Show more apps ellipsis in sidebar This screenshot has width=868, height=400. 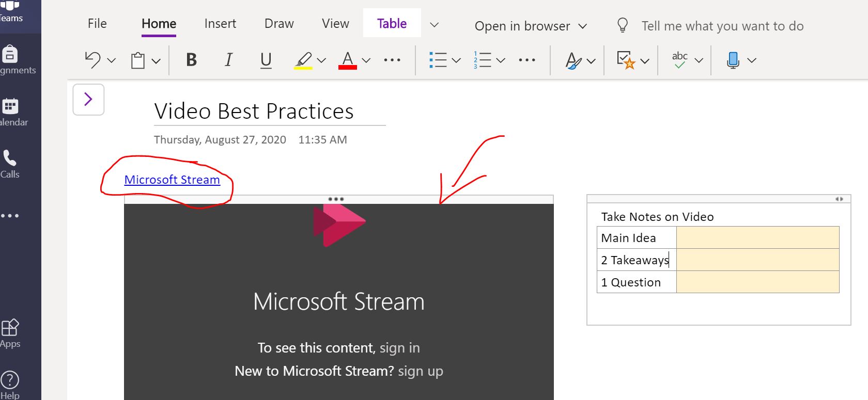tap(10, 216)
